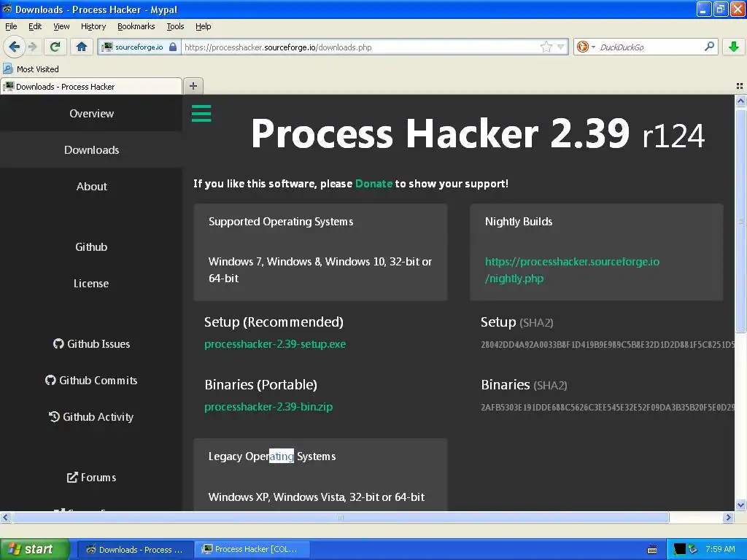This screenshot has height=560, width=747.
Task: Download processhacker-2.39-bin.zip
Action: click(268, 407)
